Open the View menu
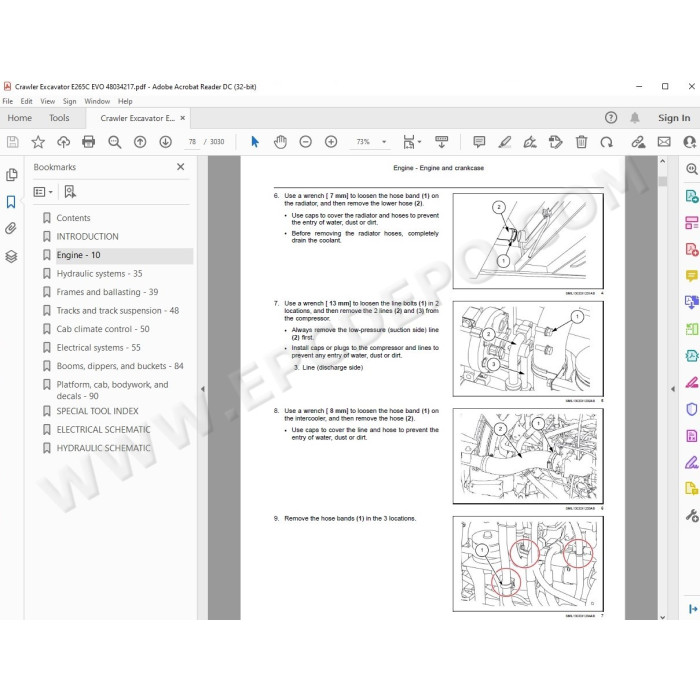The height and width of the screenshot is (700, 700). [47, 101]
